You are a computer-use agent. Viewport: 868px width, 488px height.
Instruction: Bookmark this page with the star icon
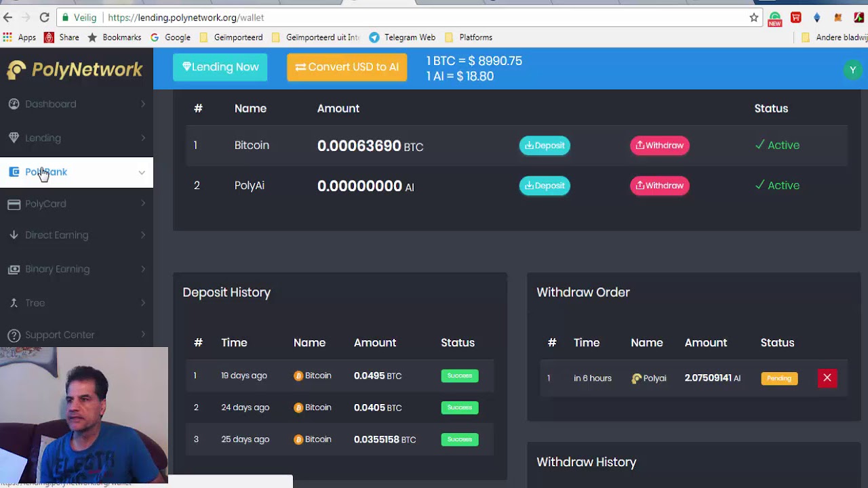[753, 18]
